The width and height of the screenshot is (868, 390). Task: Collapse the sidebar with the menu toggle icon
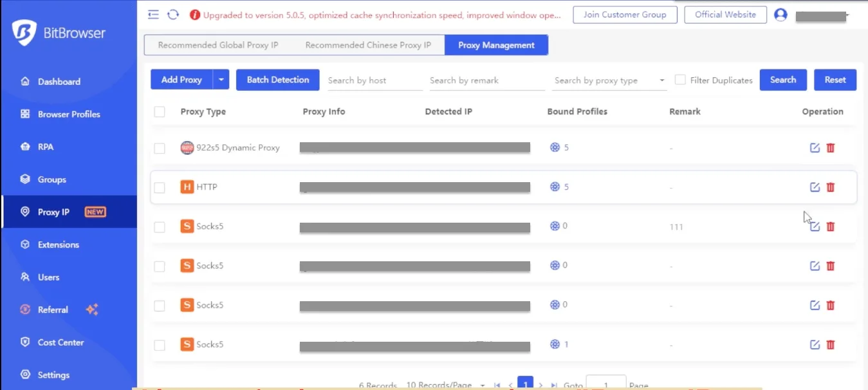click(x=153, y=14)
